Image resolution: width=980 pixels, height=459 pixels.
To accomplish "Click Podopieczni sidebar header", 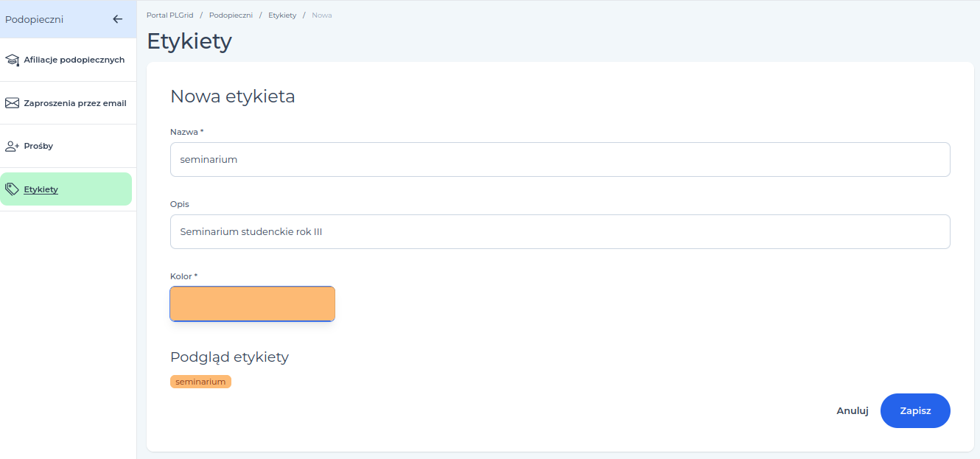I will coord(35,19).
